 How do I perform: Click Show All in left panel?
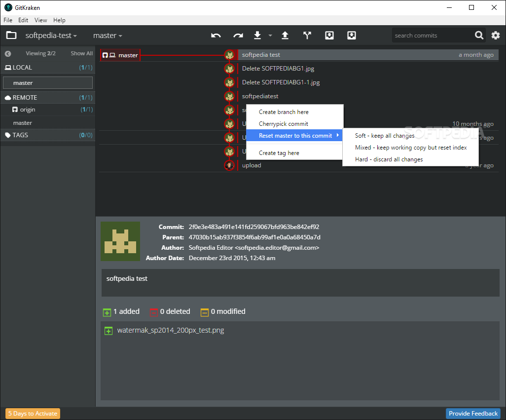pos(82,53)
